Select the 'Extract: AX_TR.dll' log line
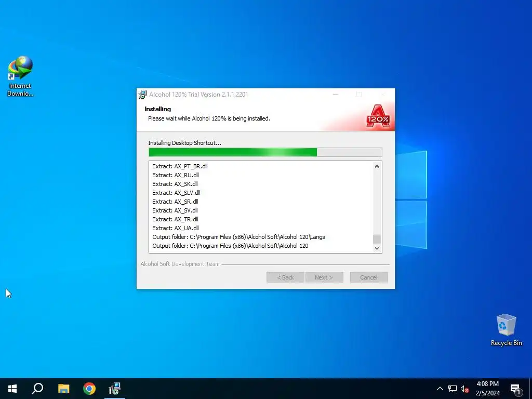Viewport: 532px width, 399px height. (x=175, y=219)
